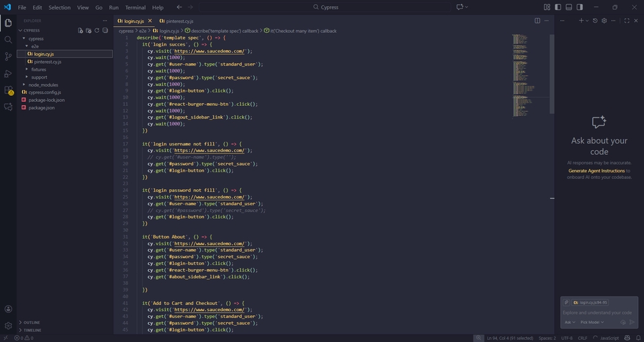Split the editor to the right
The image size is (644, 342).
pyautogui.click(x=537, y=21)
